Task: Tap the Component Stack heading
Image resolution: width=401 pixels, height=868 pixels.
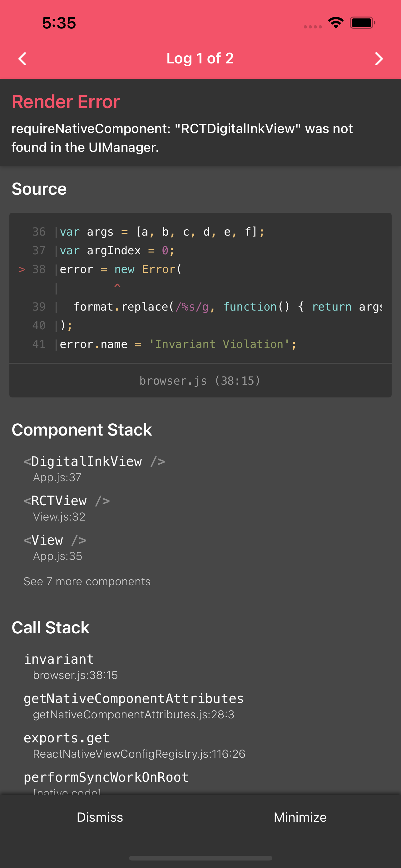Action: tap(82, 430)
